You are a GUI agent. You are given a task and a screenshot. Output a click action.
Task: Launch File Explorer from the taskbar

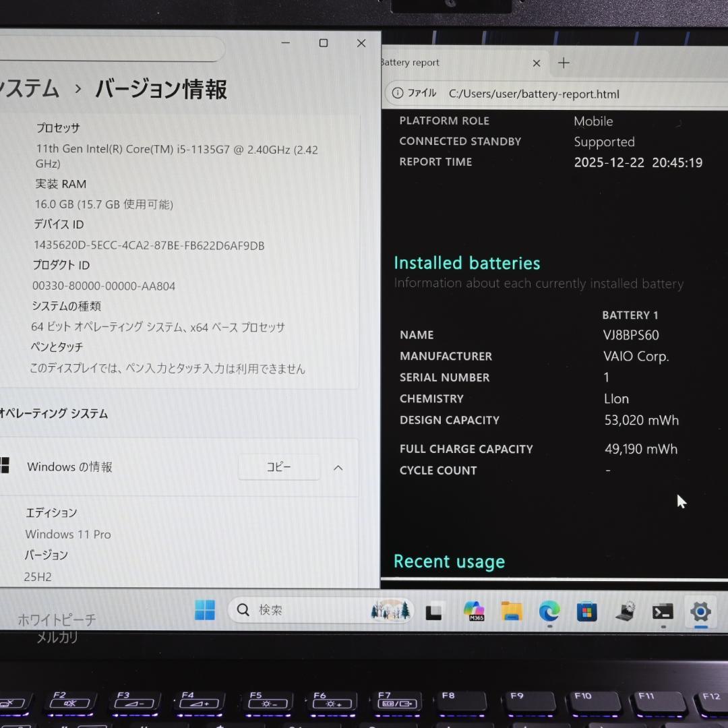pos(511,610)
